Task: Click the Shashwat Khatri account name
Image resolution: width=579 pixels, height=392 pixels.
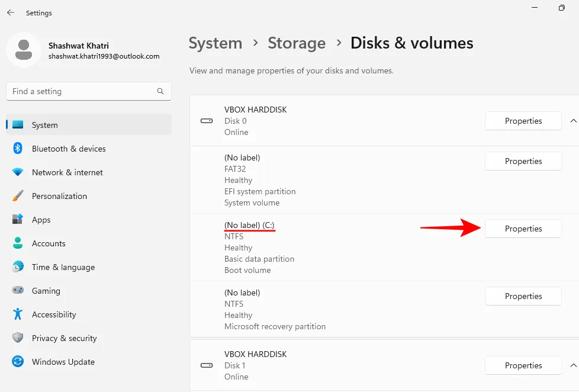Action: tap(79, 46)
